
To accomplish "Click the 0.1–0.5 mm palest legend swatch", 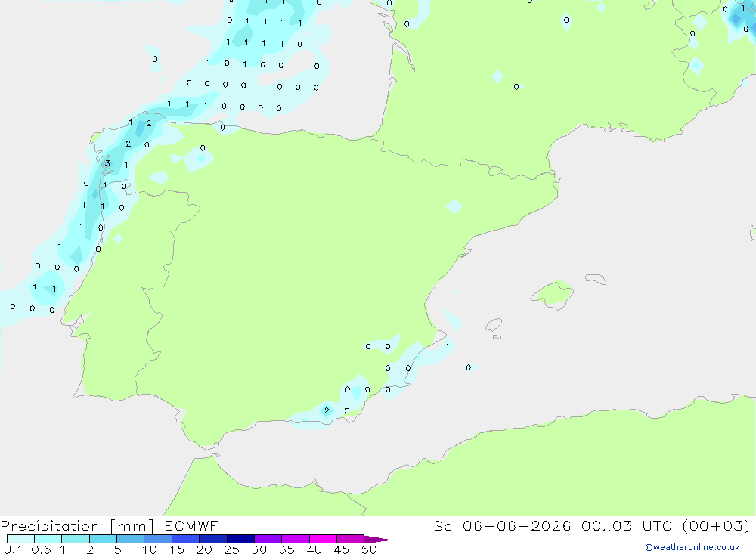I will point(20,539).
